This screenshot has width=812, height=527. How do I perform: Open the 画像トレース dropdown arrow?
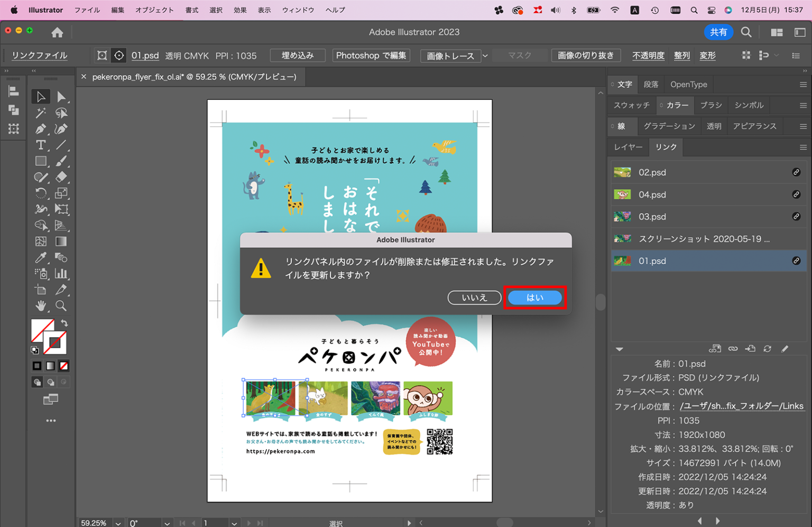point(485,56)
